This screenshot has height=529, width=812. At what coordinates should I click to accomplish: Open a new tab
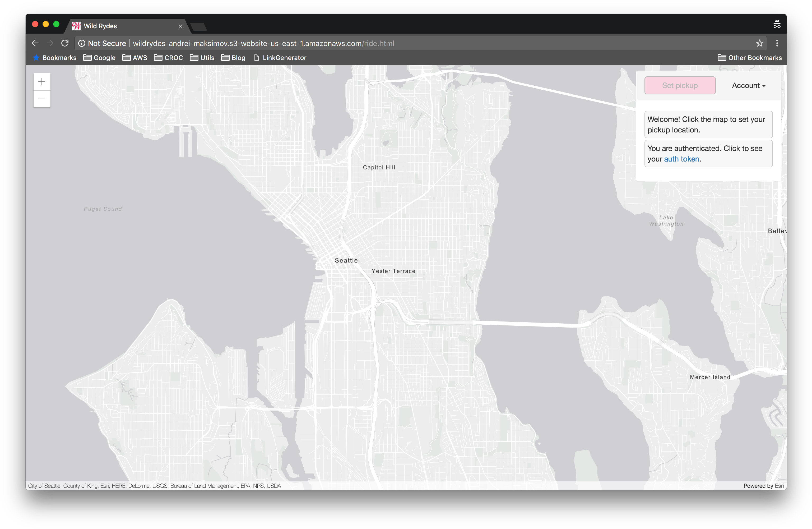(x=198, y=27)
